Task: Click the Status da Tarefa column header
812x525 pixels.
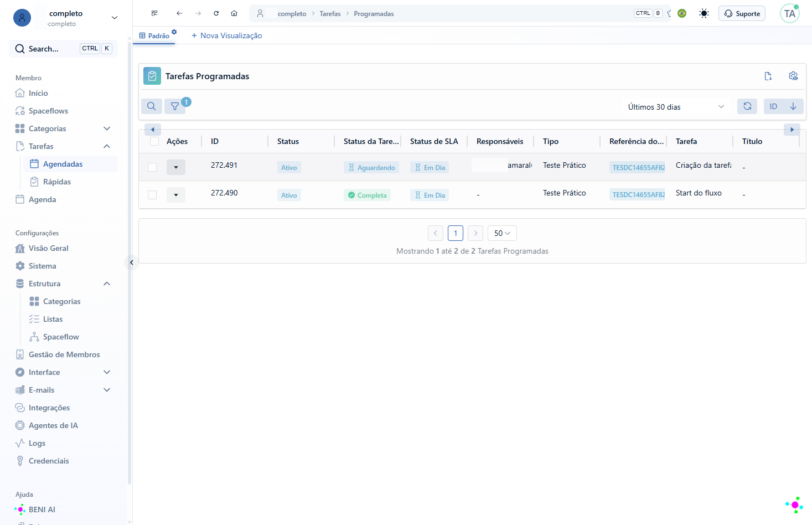Action: coord(371,141)
